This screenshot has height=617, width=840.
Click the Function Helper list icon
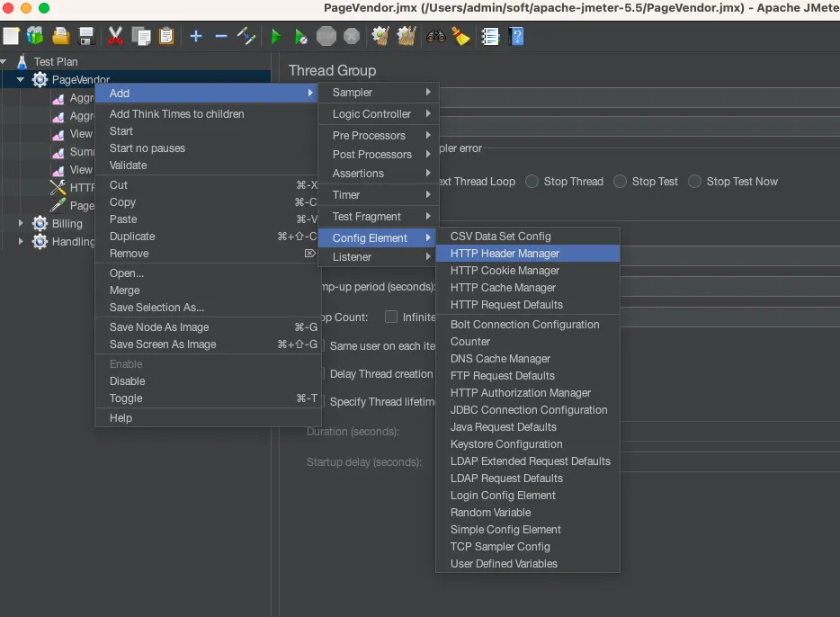pyautogui.click(x=490, y=36)
